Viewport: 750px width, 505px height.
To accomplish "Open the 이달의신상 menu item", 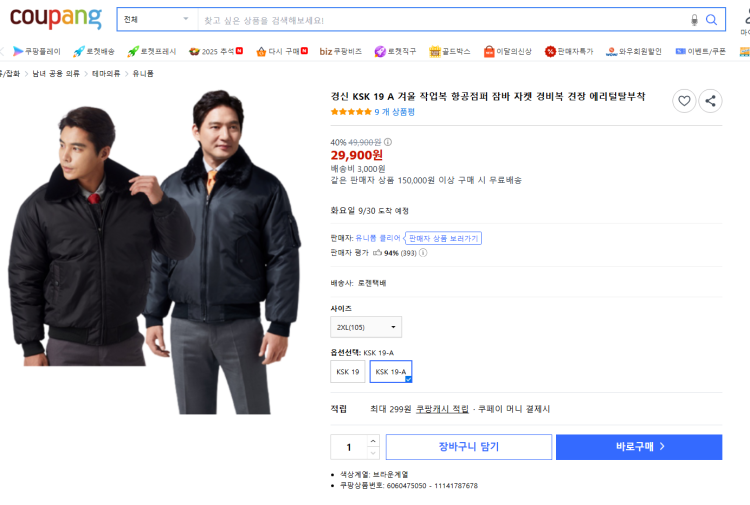I will click(x=507, y=52).
